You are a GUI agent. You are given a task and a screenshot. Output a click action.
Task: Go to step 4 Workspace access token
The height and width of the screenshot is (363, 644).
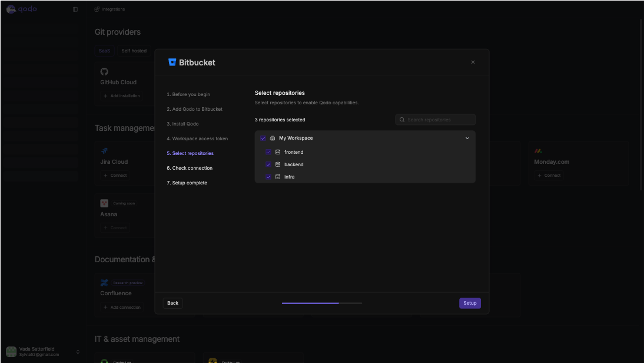coord(197,138)
